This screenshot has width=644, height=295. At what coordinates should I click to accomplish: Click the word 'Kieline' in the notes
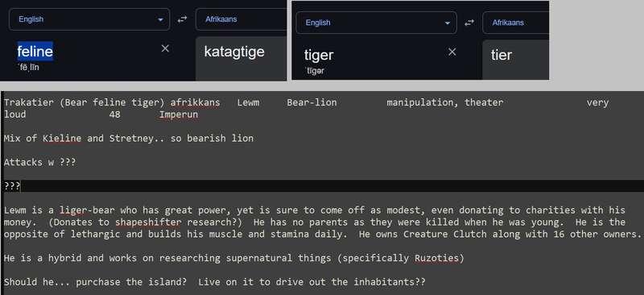[x=62, y=139]
